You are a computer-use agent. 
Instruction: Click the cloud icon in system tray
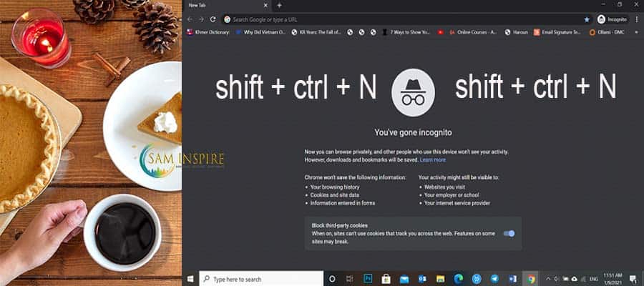click(574, 279)
